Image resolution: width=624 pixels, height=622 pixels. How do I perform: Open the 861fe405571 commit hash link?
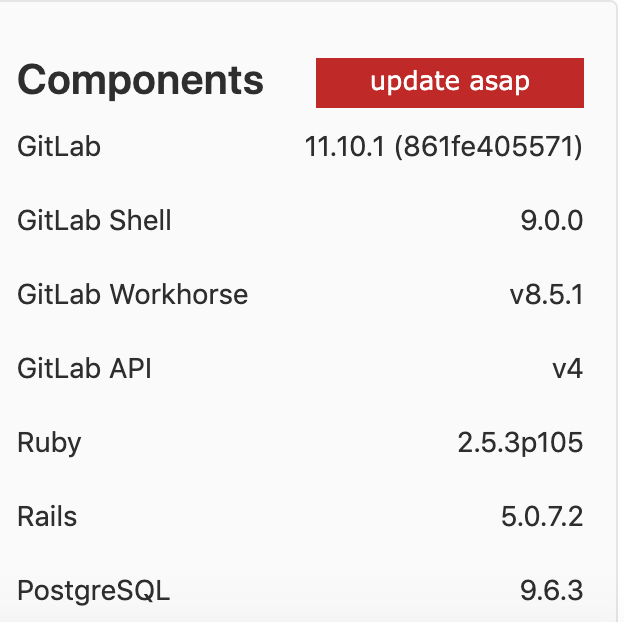[x=488, y=146]
